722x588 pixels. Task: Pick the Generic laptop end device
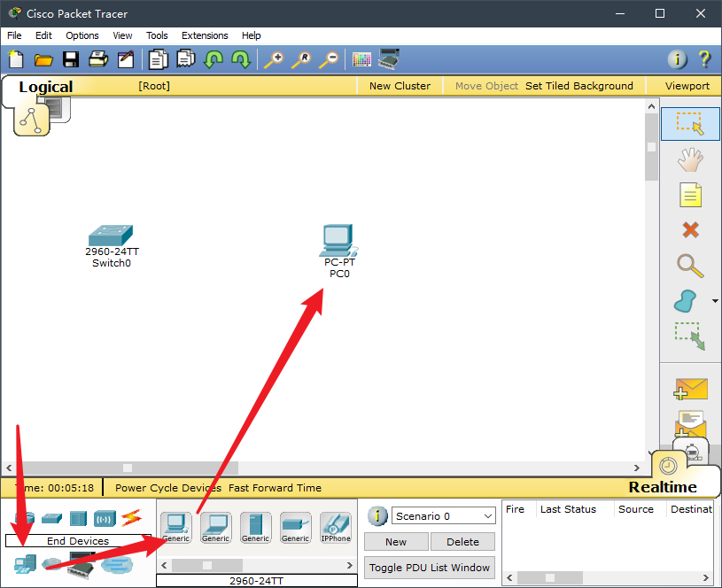[215, 527]
